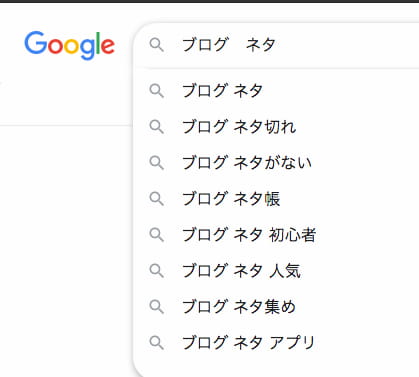Viewport: 419px width, 377px height.
Task: Choose suggestion ブログ ネタ 人気
Action: click(x=276, y=271)
